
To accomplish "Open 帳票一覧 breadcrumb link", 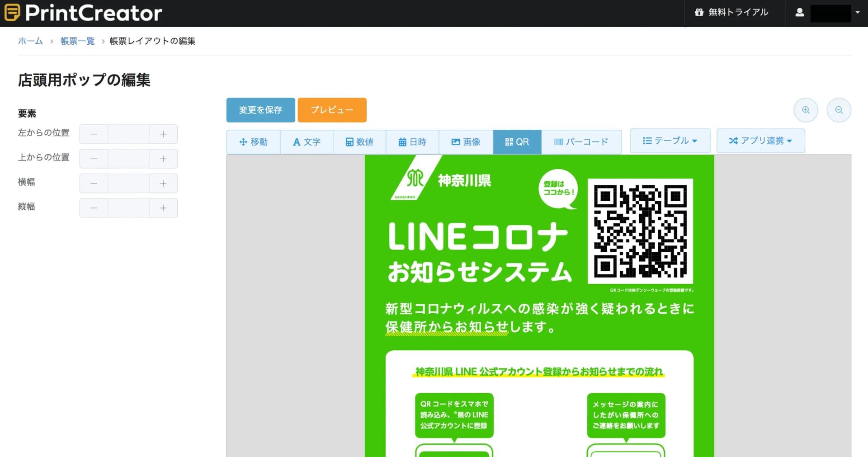I will 77,41.
